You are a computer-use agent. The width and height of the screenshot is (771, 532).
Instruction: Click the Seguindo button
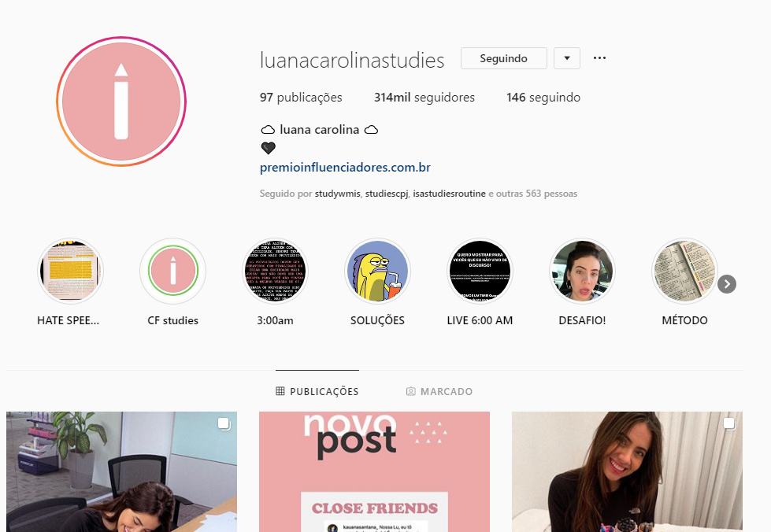(503, 58)
